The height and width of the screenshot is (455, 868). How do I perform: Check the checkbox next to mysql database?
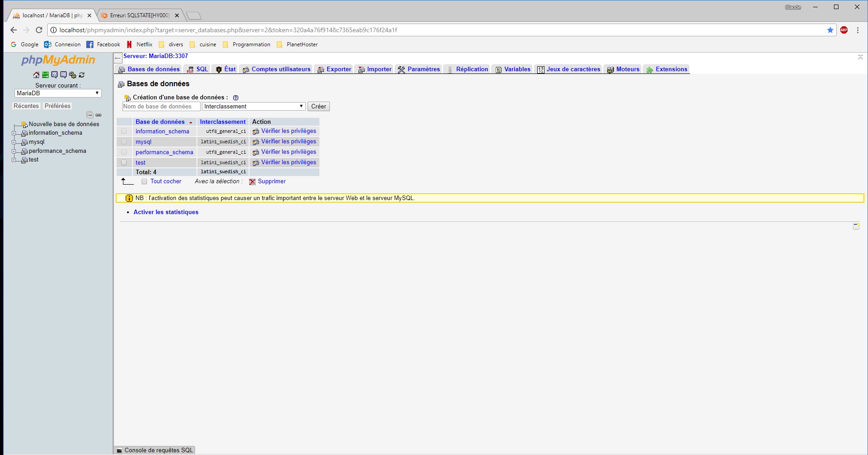(124, 142)
